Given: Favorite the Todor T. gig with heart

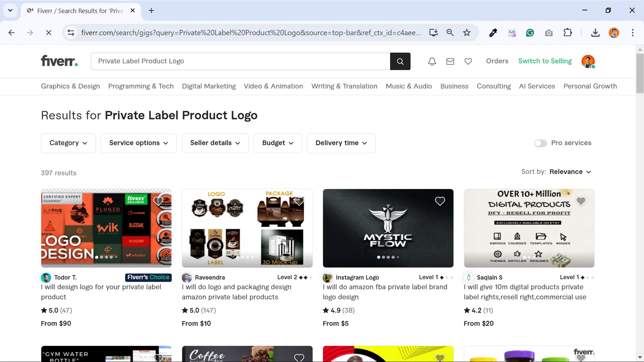Looking at the screenshot, I should (x=158, y=201).
